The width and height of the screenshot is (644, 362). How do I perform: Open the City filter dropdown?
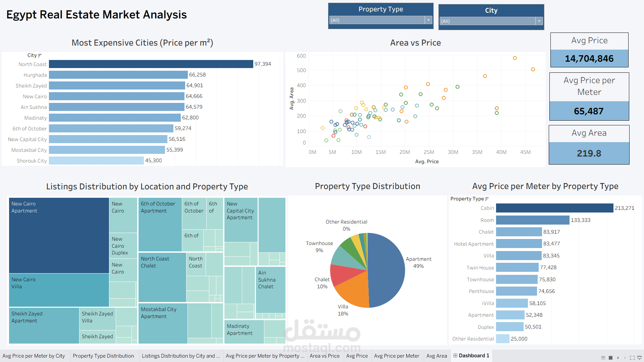pyautogui.click(x=539, y=21)
